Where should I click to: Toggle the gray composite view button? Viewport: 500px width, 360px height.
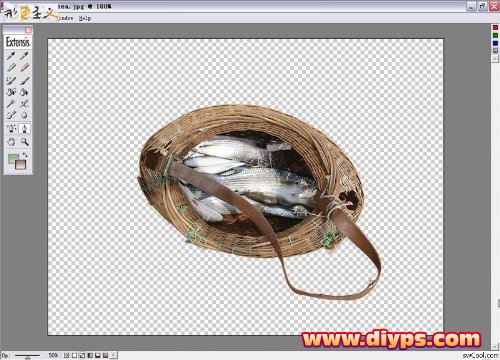(495, 51)
